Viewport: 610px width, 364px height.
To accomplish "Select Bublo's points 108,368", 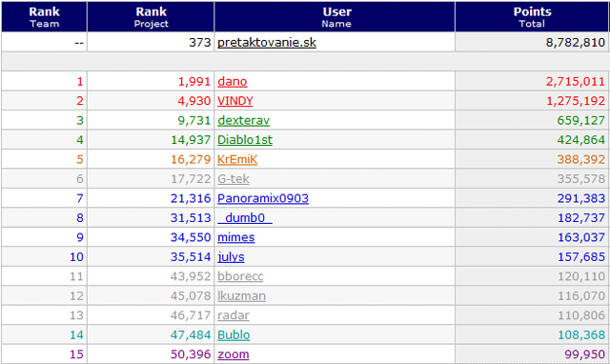I will [581, 334].
